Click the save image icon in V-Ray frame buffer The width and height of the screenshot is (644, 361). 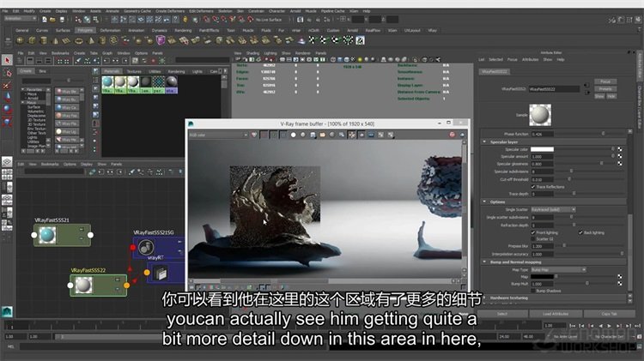point(313,135)
